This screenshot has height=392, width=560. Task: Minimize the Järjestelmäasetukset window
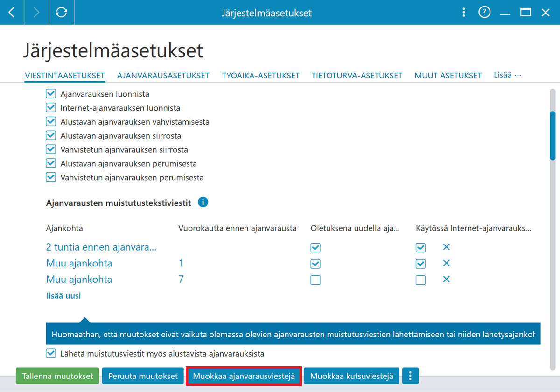pos(505,15)
